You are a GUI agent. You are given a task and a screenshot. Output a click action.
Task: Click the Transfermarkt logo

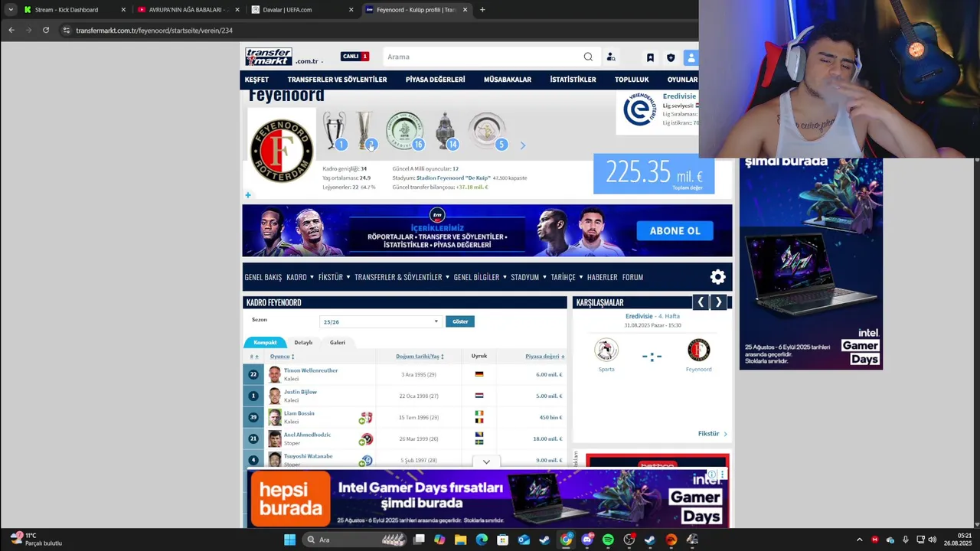(x=268, y=57)
